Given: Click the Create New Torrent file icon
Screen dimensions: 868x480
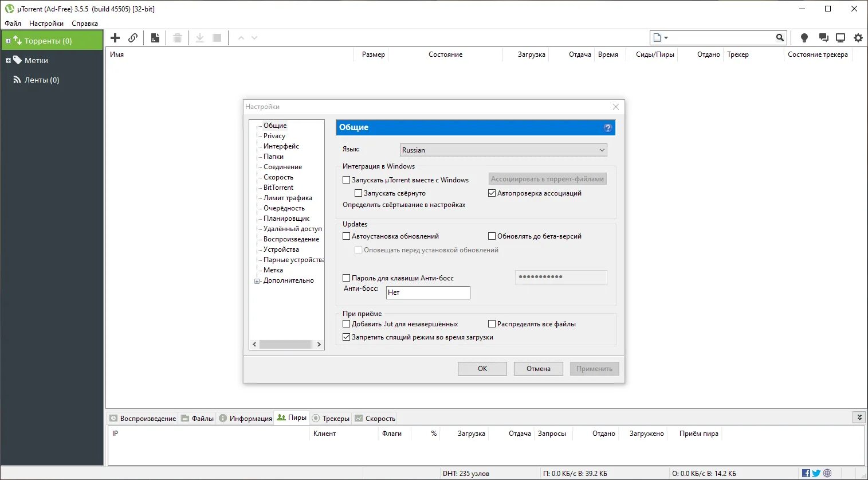Looking at the screenshot, I should 155,38.
